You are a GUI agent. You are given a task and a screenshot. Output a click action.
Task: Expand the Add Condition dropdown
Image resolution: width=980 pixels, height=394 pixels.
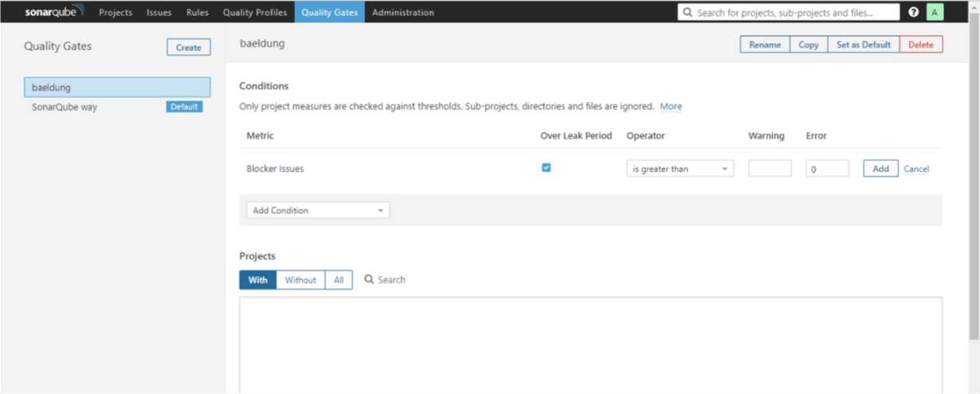(317, 211)
